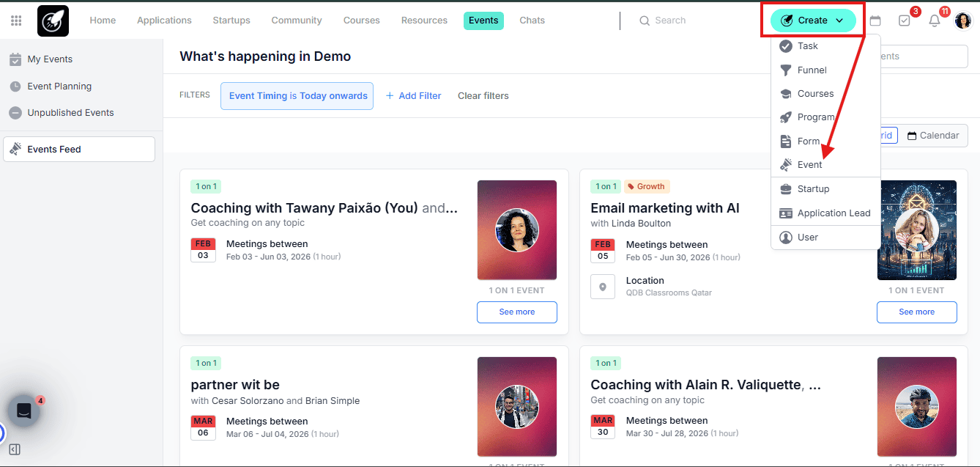The image size is (980, 467).
Task: Click the Funnel icon in Create menu
Action: point(786,70)
